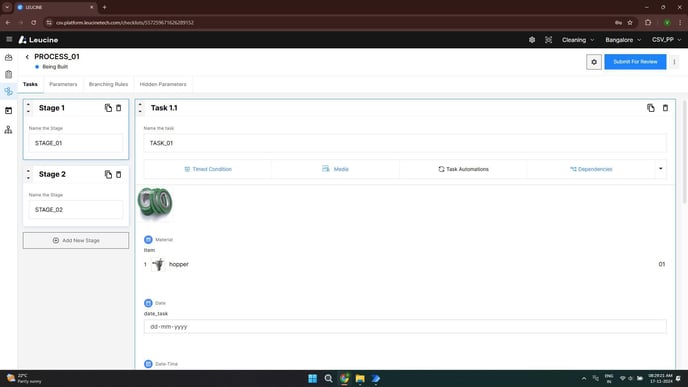The height and width of the screenshot is (387, 688).
Task: Open the CSV_PP user dropdown
Action: 666,40
